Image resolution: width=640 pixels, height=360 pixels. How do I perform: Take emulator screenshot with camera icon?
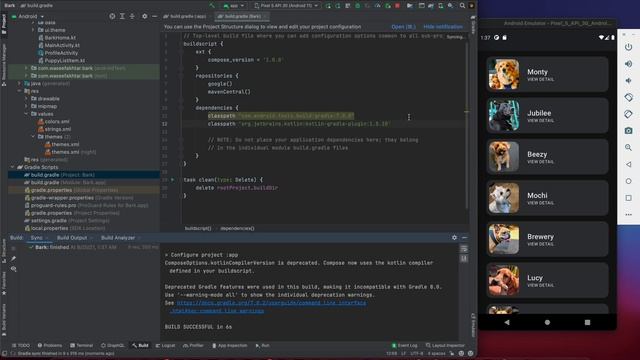(629, 131)
